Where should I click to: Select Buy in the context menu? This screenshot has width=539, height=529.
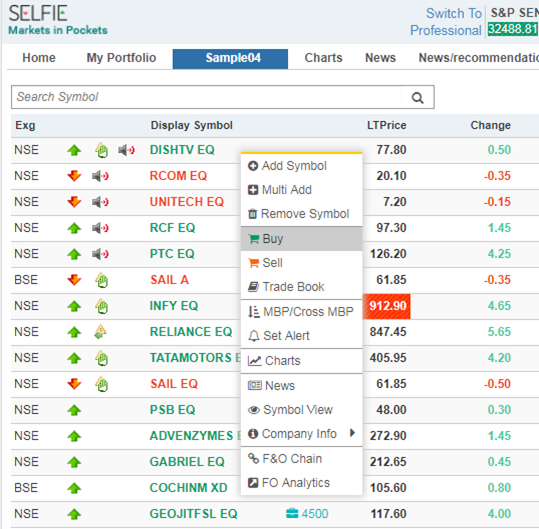[301, 239]
